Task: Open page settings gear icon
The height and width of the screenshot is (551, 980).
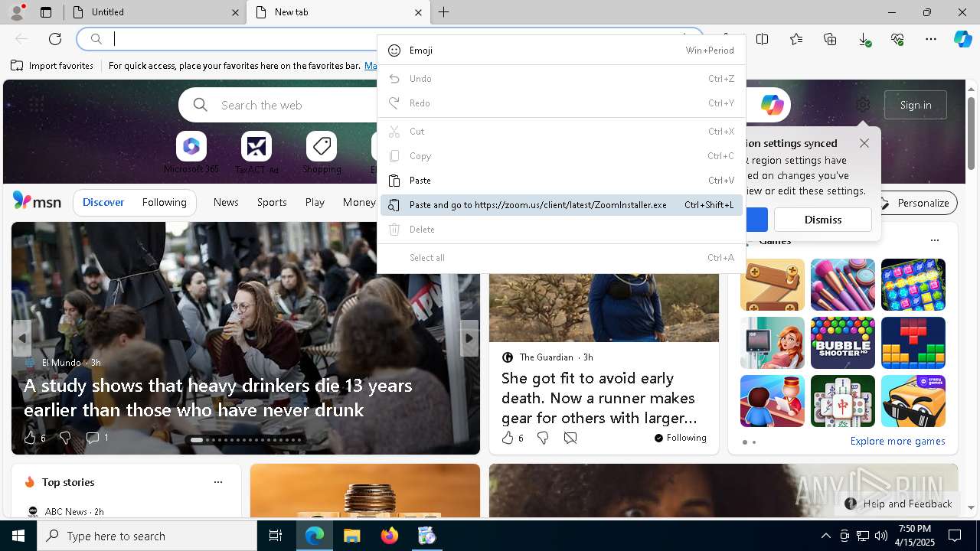Action: pos(863,105)
